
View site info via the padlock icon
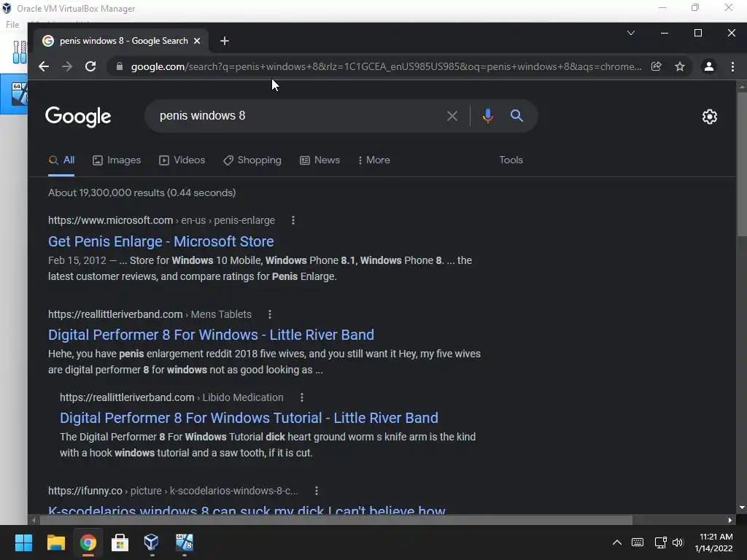(x=120, y=66)
